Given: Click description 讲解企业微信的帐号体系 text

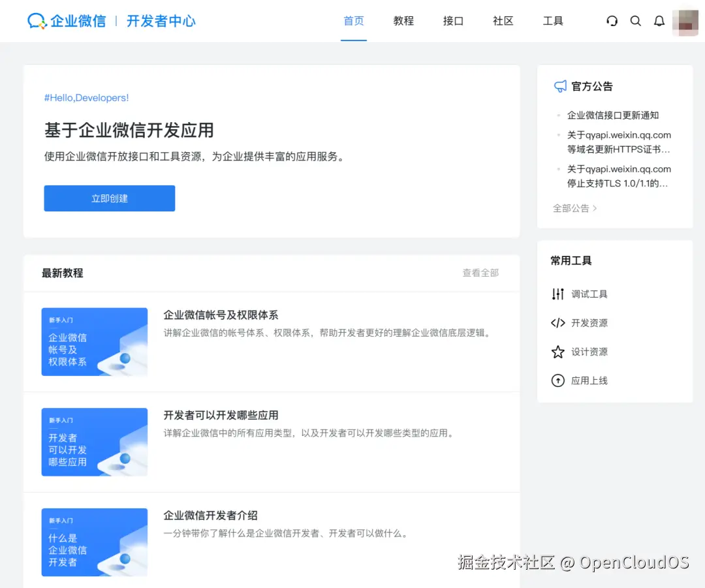Looking at the screenshot, I should pyautogui.click(x=328, y=333).
